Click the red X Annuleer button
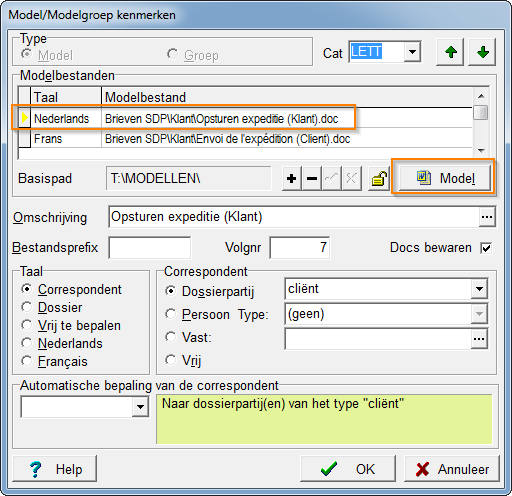Viewport: 512px width, 496px height. pyautogui.click(x=452, y=469)
